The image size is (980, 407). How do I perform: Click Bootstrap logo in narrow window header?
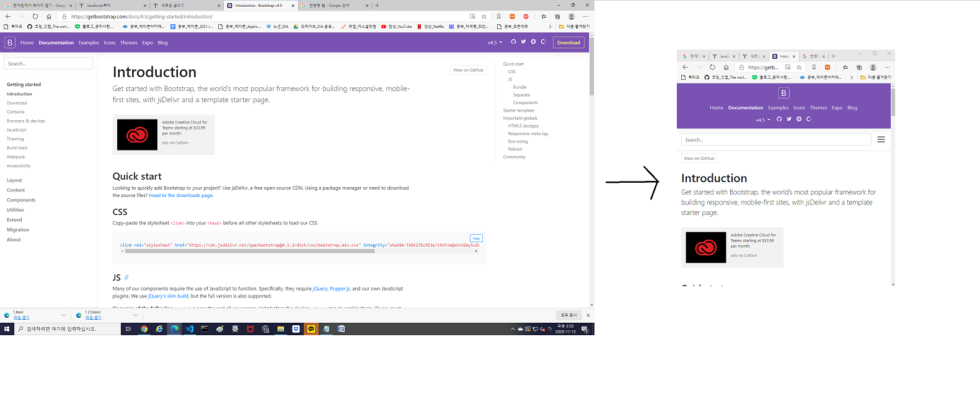[784, 93]
